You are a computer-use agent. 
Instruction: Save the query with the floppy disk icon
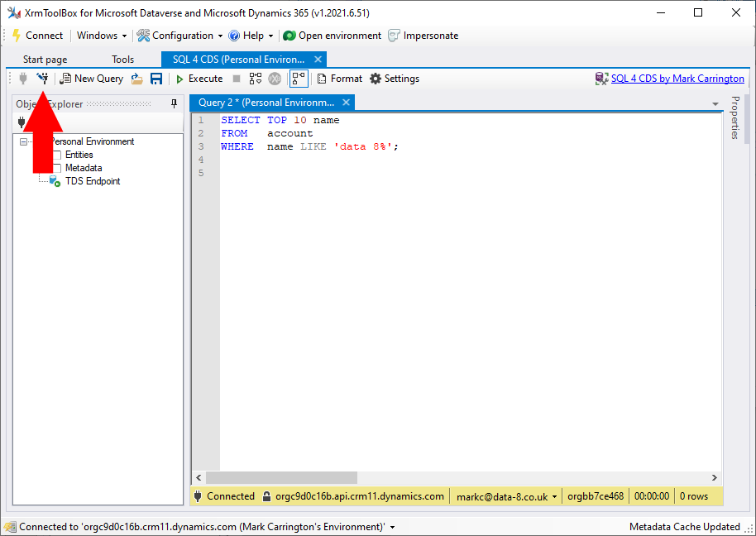pos(156,79)
